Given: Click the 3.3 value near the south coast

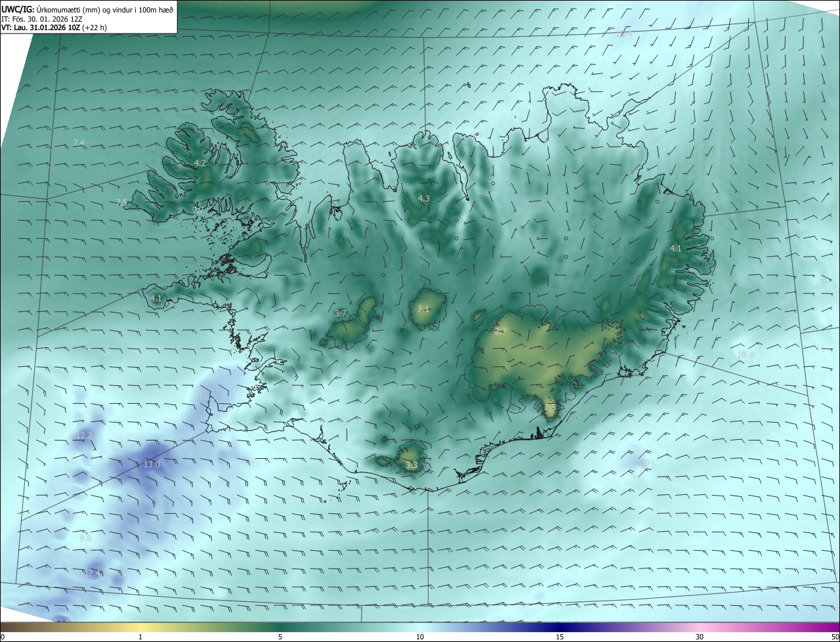Looking at the screenshot, I should point(411,465).
